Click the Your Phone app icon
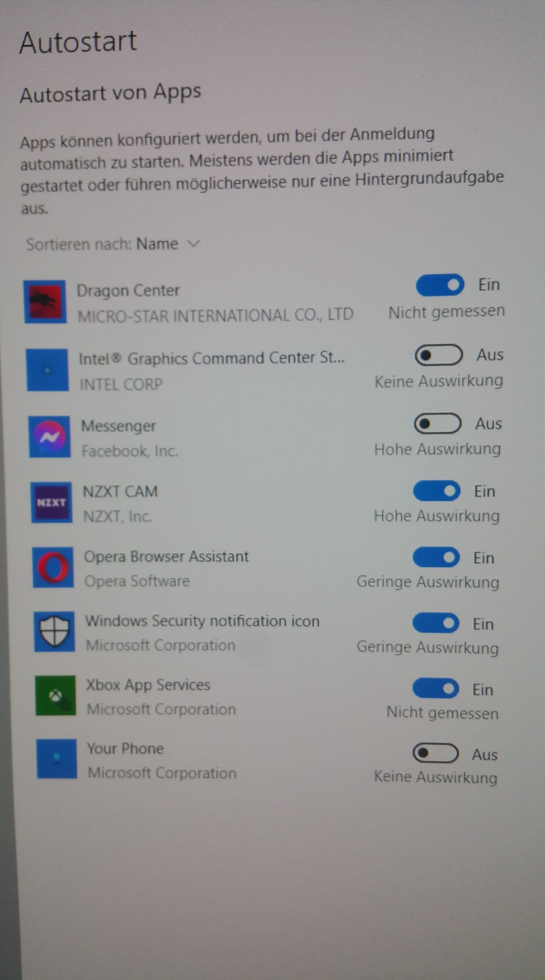Screen dimensions: 545x980 coord(57,759)
